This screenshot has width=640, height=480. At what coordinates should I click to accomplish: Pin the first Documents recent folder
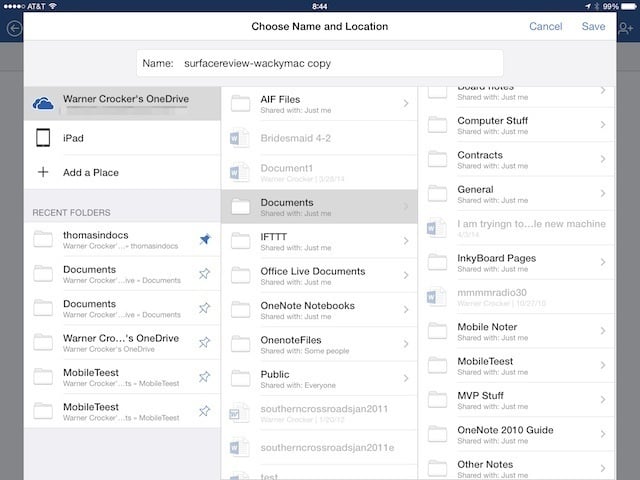click(x=205, y=273)
